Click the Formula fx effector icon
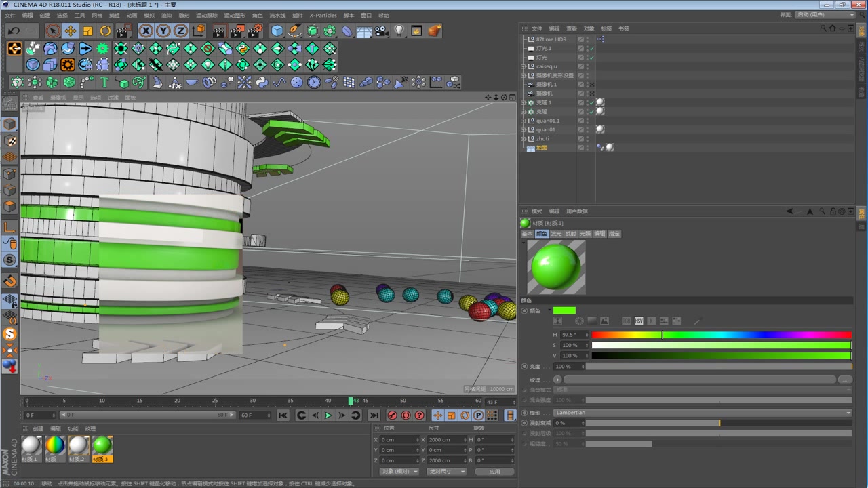This screenshot has height=488, width=868. click(x=174, y=82)
